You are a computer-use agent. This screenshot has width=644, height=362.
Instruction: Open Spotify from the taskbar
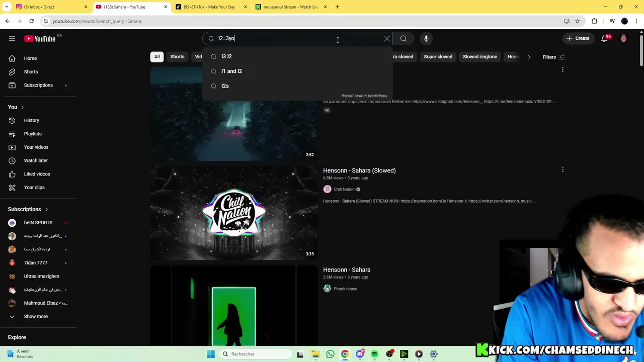click(x=374, y=354)
